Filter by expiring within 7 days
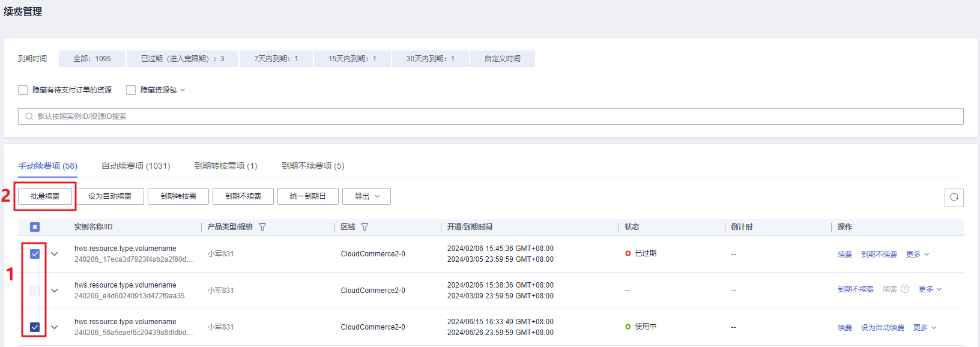 (x=276, y=59)
